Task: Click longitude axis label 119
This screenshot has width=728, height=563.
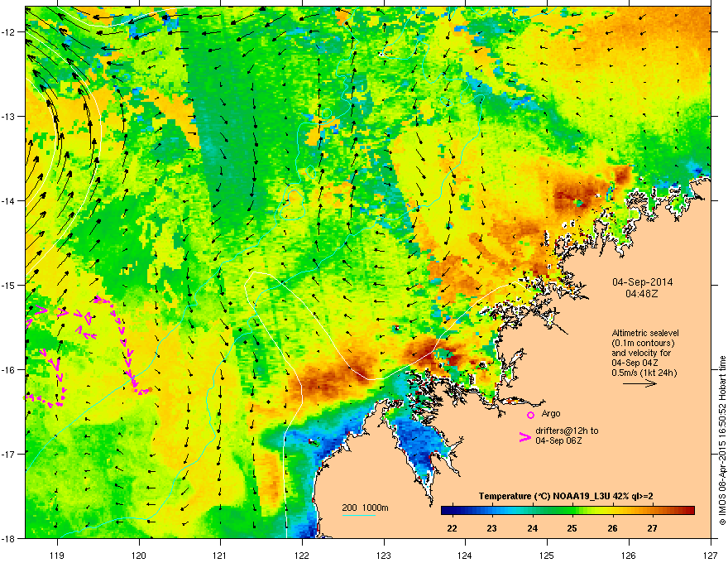Action: point(57,555)
